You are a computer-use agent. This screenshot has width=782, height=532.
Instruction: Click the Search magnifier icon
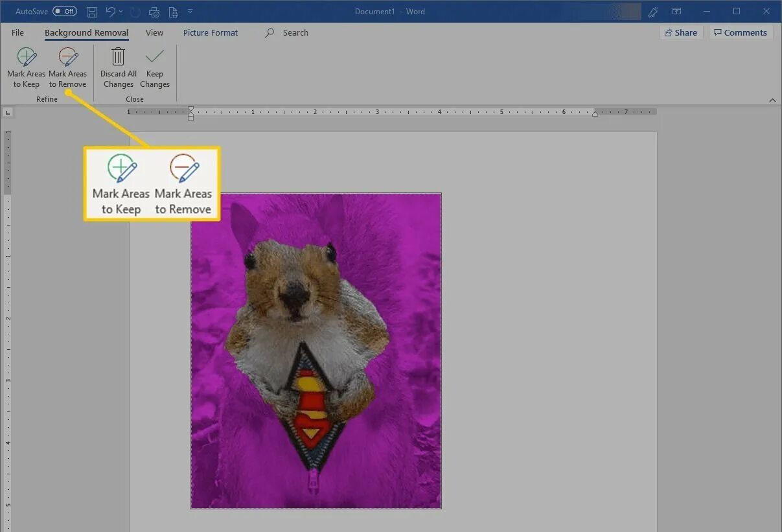[270, 32]
